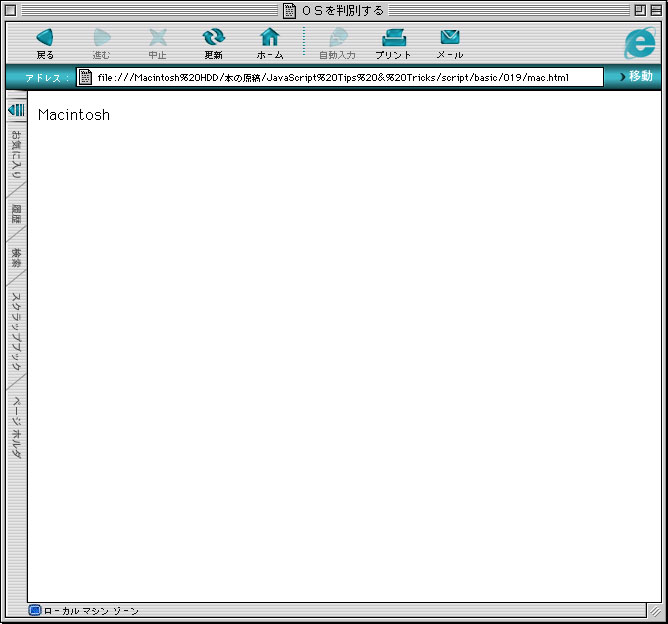Click the document icon in title bar
The height and width of the screenshot is (624, 668).
point(289,11)
